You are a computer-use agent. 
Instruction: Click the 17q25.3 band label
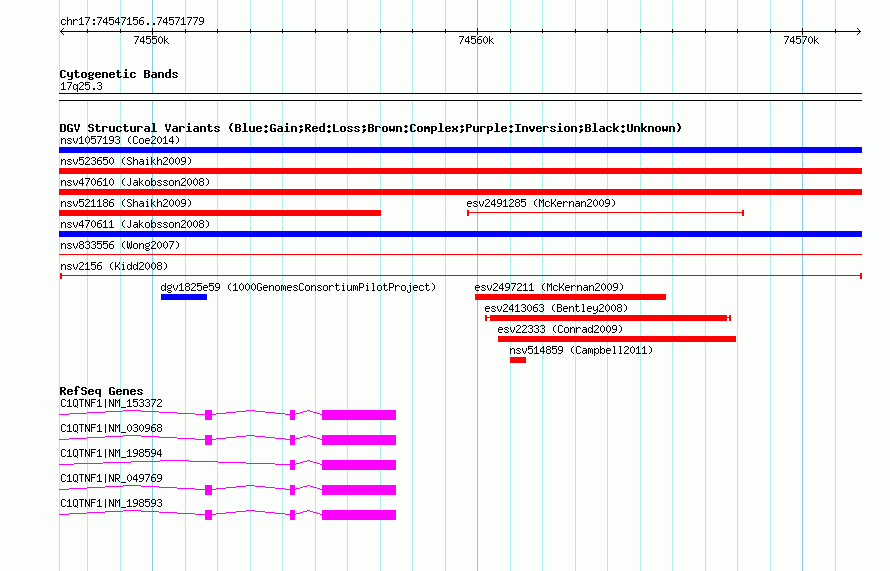[81, 87]
